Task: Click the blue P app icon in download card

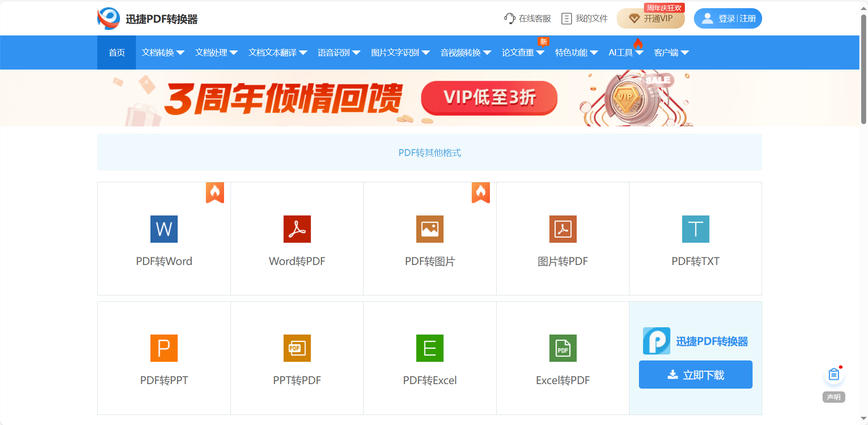Action: (657, 341)
